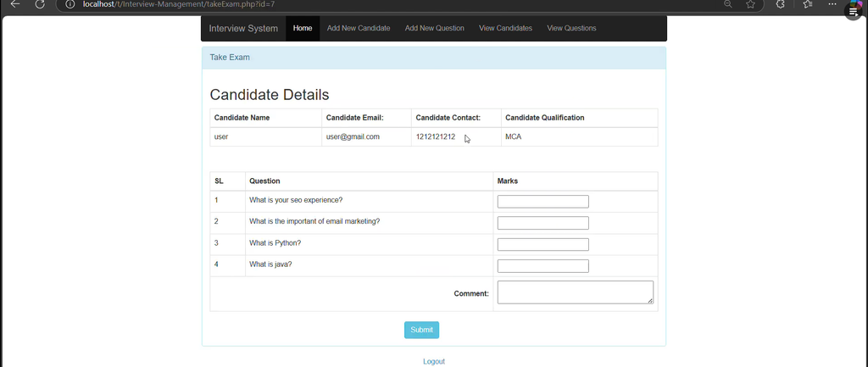Focus the Comment text area

click(x=576, y=292)
